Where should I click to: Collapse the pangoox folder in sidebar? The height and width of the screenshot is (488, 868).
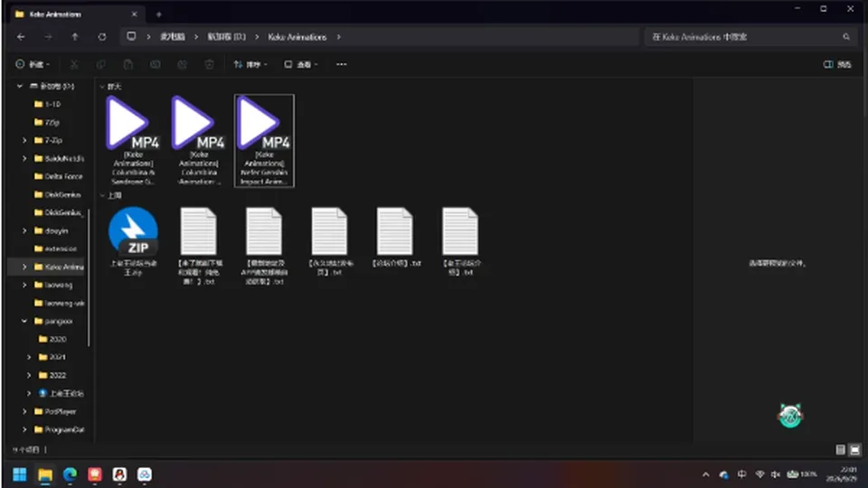[24, 321]
